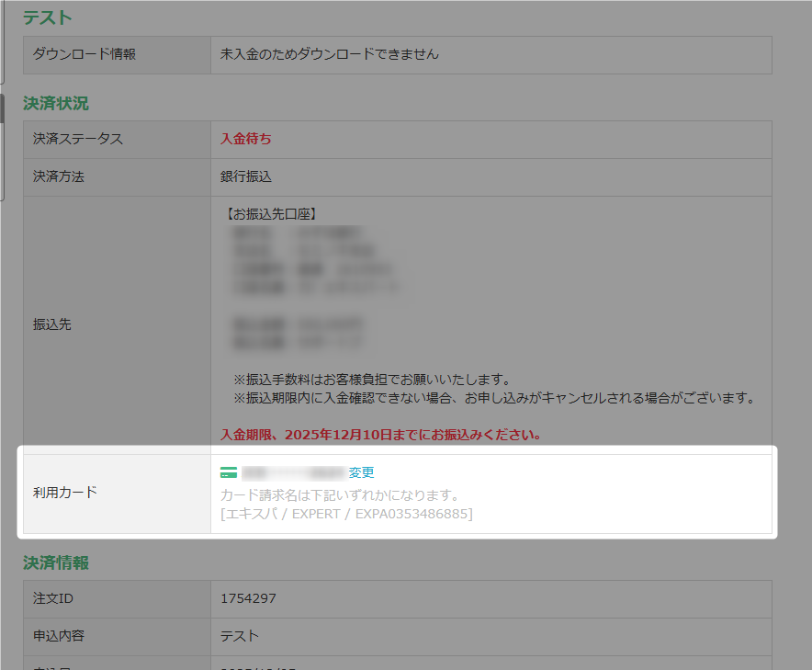This screenshot has width=812, height=670.
Task: Click the 決済方法 label cell
Action: [58, 176]
